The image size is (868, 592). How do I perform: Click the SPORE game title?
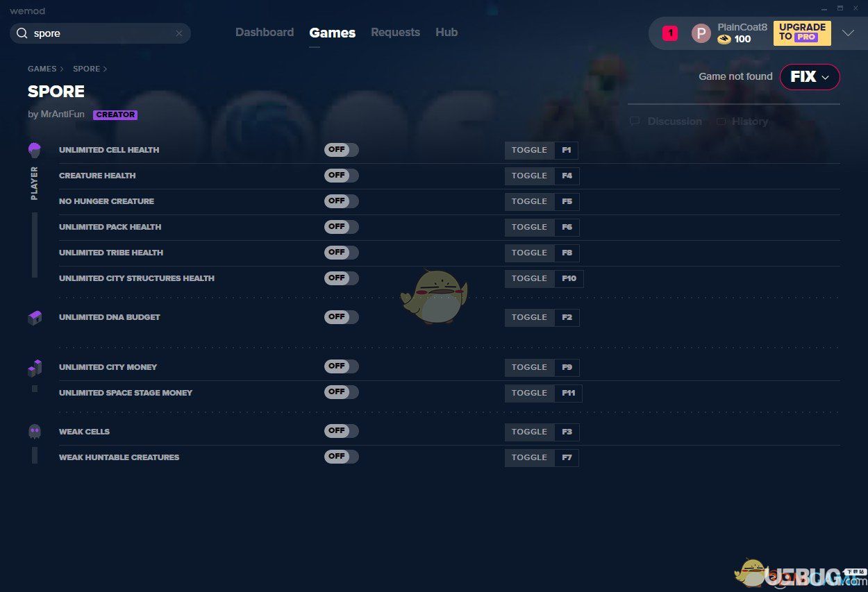coord(56,92)
